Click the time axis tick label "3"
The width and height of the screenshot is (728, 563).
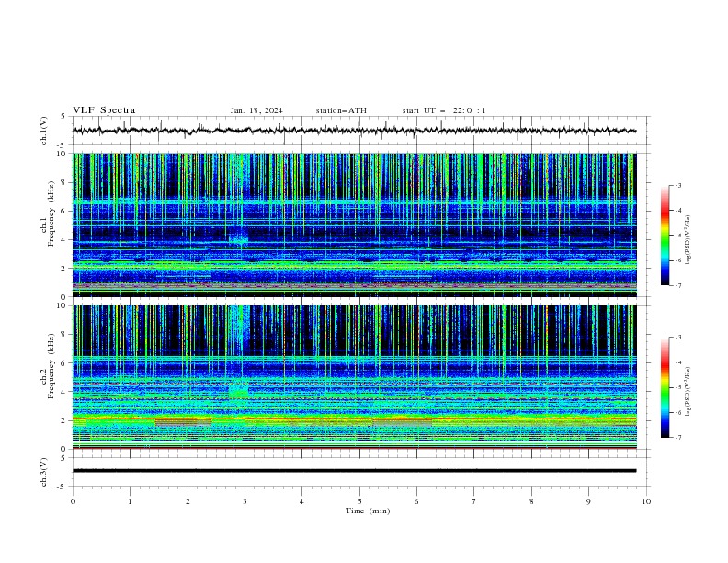pyautogui.click(x=245, y=501)
